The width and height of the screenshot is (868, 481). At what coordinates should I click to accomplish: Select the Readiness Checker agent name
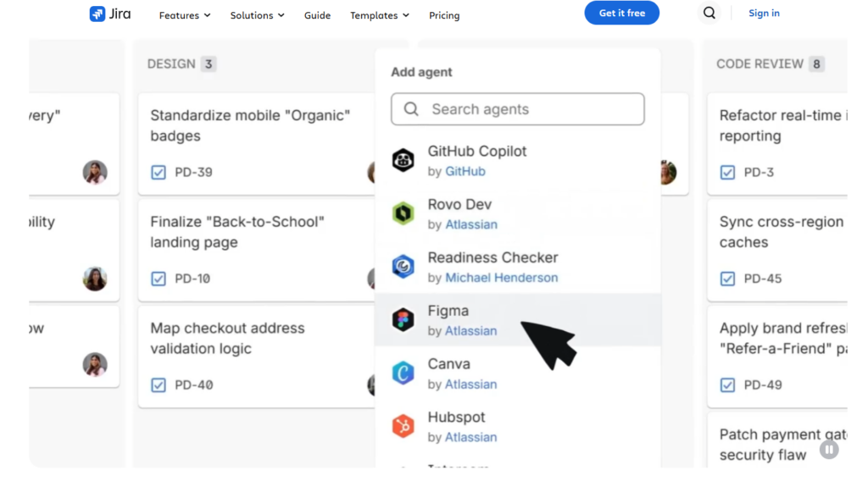tap(492, 257)
